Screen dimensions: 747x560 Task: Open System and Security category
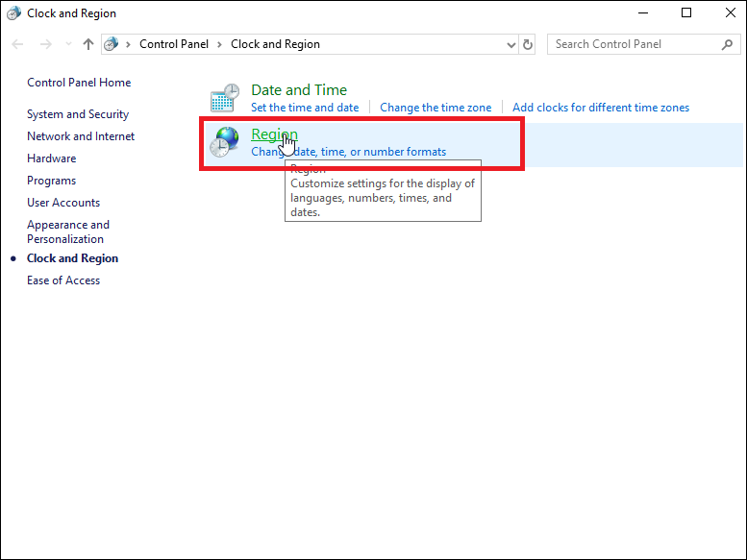tap(78, 114)
